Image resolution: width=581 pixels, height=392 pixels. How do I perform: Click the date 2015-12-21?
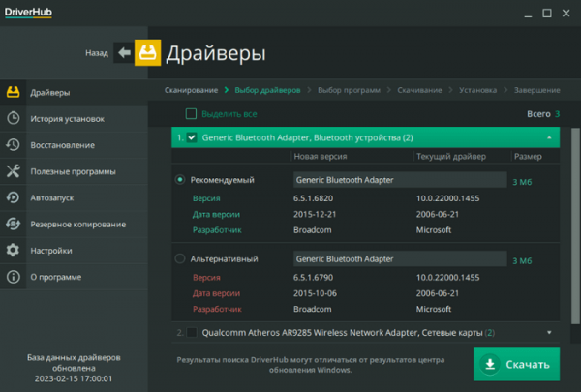tap(315, 214)
